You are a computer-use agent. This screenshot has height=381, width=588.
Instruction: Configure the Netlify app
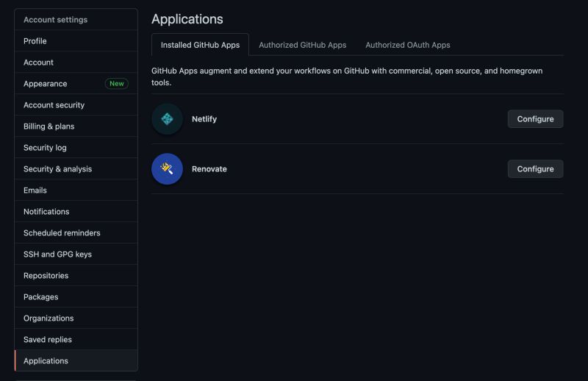pos(535,119)
